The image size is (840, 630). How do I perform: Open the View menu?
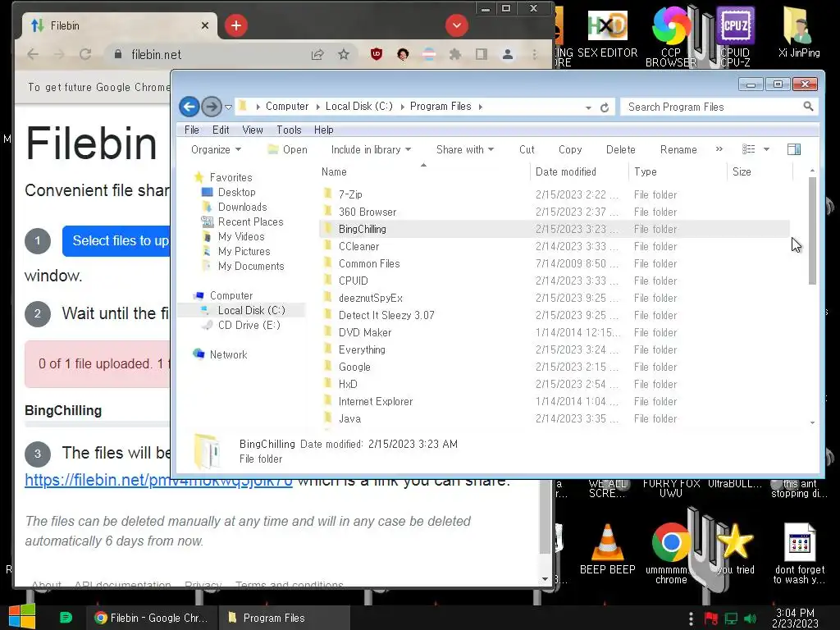tap(253, 130)
